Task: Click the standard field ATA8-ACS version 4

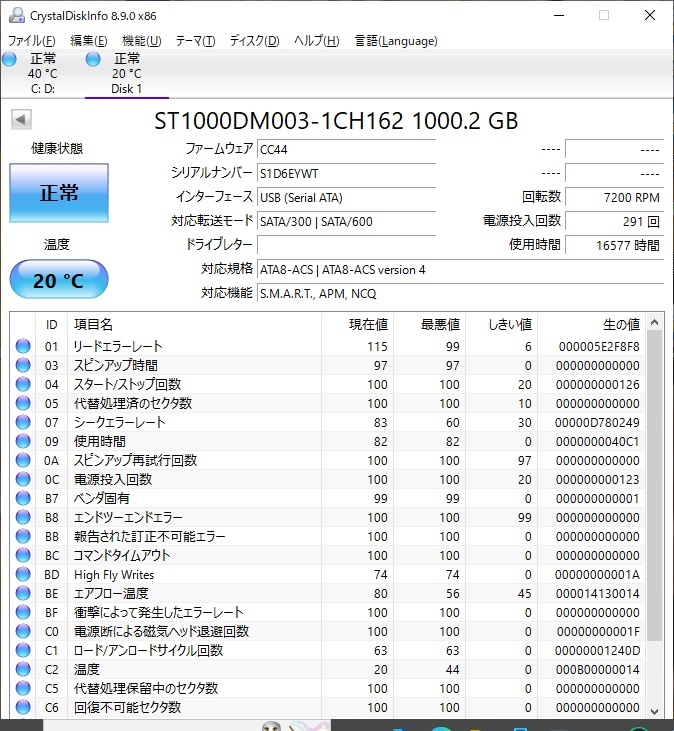Action: [x=461, y=269]
